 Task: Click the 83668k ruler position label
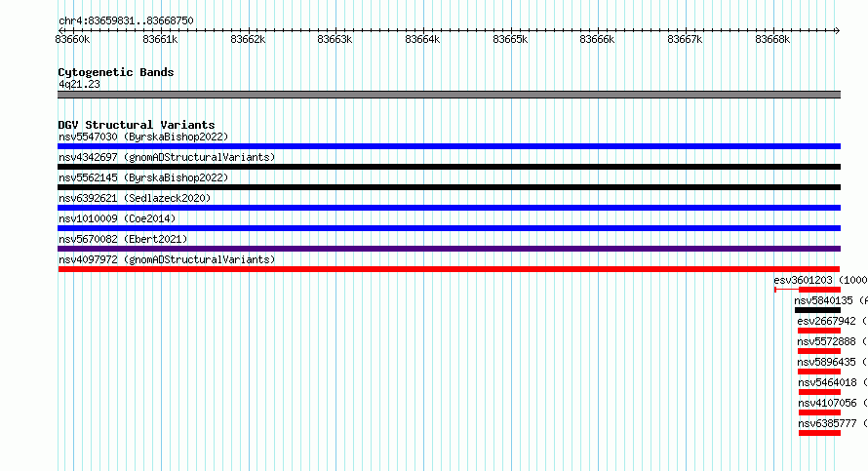click(x=772, y=40)
